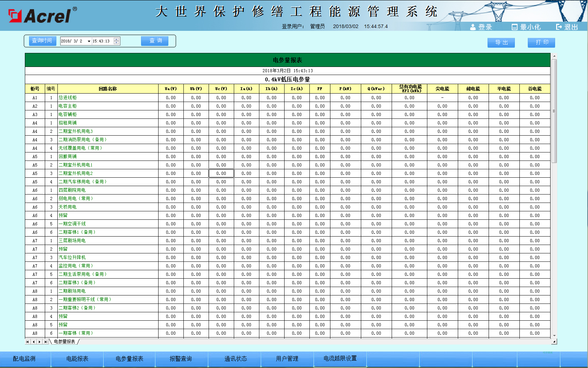Select the 二期室外机用电3 row name
Image resolution: width=588 pixels, height=368 pixels.
tap(76, 131)
